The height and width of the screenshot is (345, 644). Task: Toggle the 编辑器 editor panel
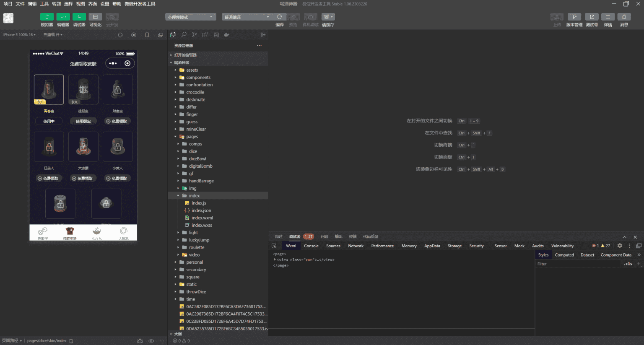click(63, 17)
